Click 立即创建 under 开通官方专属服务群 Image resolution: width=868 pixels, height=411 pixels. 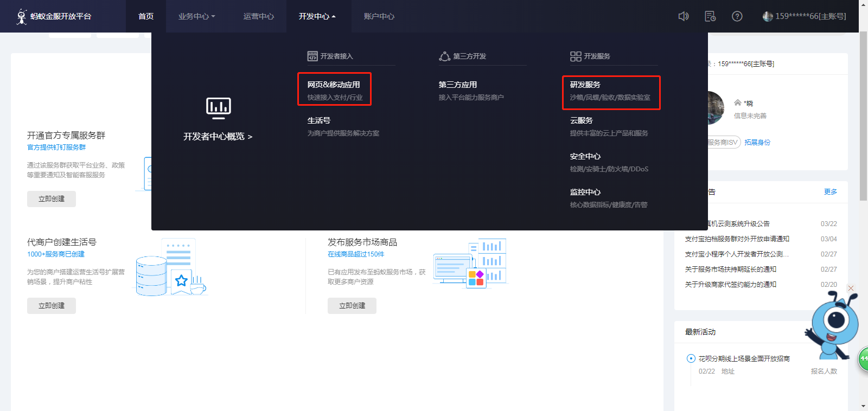(52, 199)
